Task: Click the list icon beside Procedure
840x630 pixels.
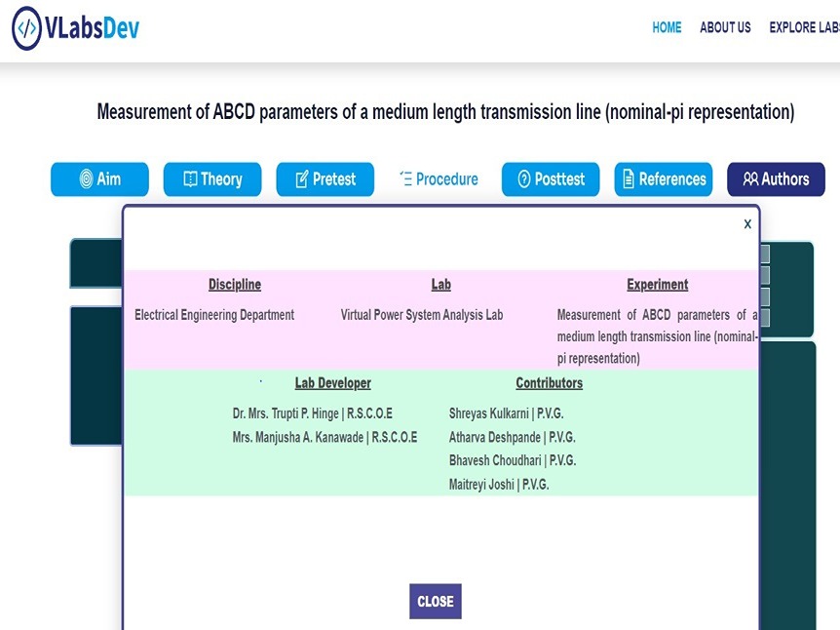Action: 406,178
